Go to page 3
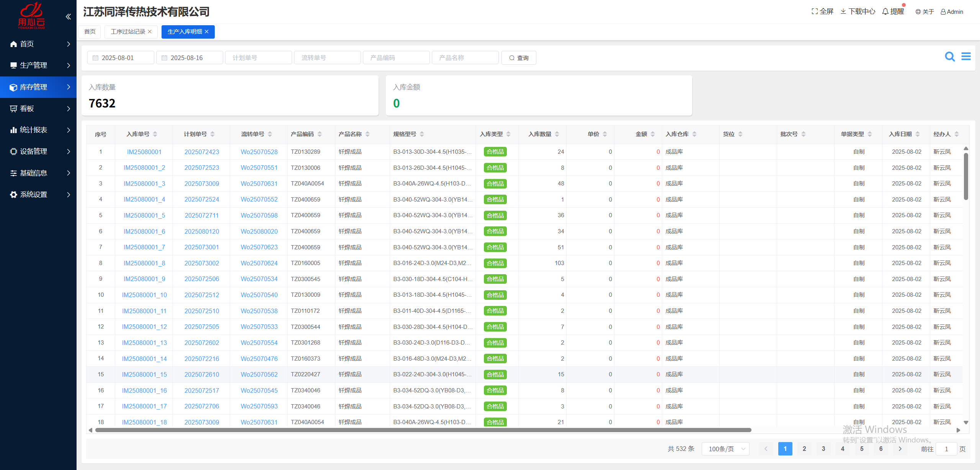 (823, 449)
